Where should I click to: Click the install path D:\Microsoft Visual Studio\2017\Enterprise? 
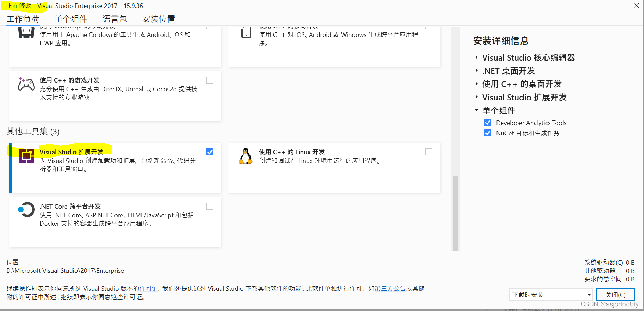65,271
